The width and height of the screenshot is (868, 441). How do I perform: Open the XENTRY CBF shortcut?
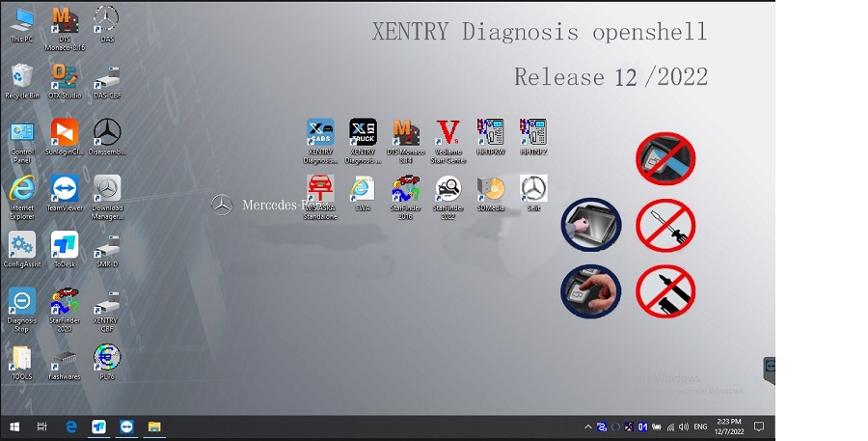point(107,311)
